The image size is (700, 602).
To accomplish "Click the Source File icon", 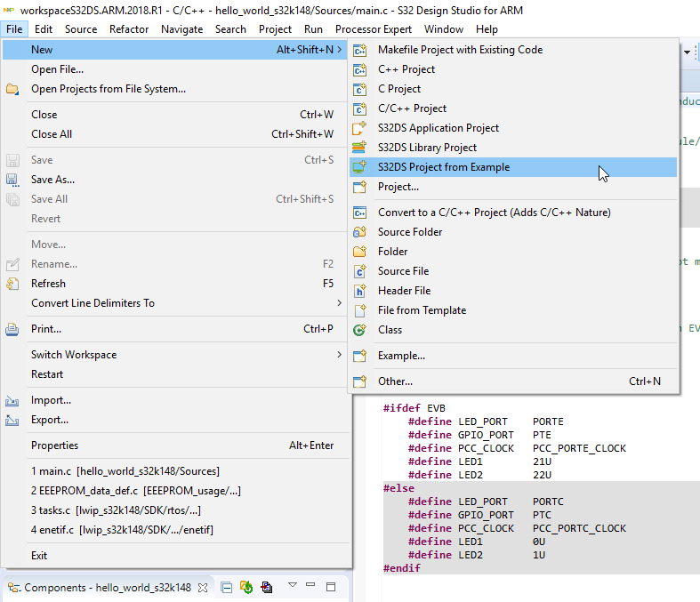I will pos(360,271).
